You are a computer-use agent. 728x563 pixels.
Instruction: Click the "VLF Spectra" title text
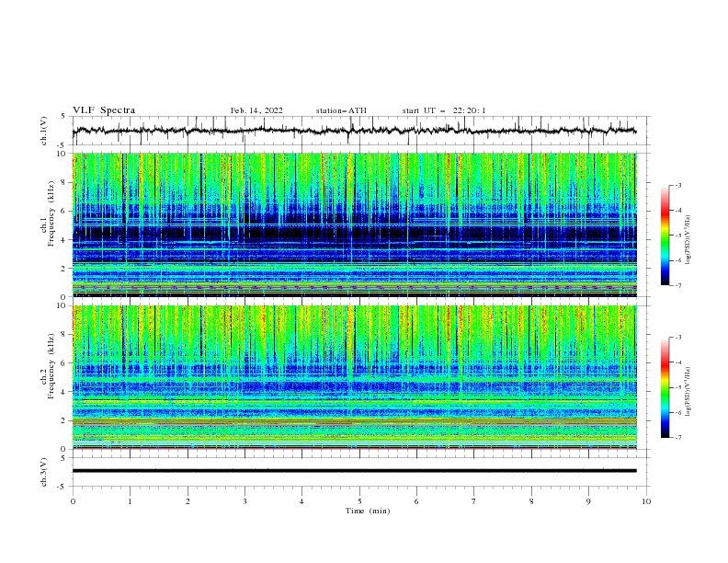[104, 110]
